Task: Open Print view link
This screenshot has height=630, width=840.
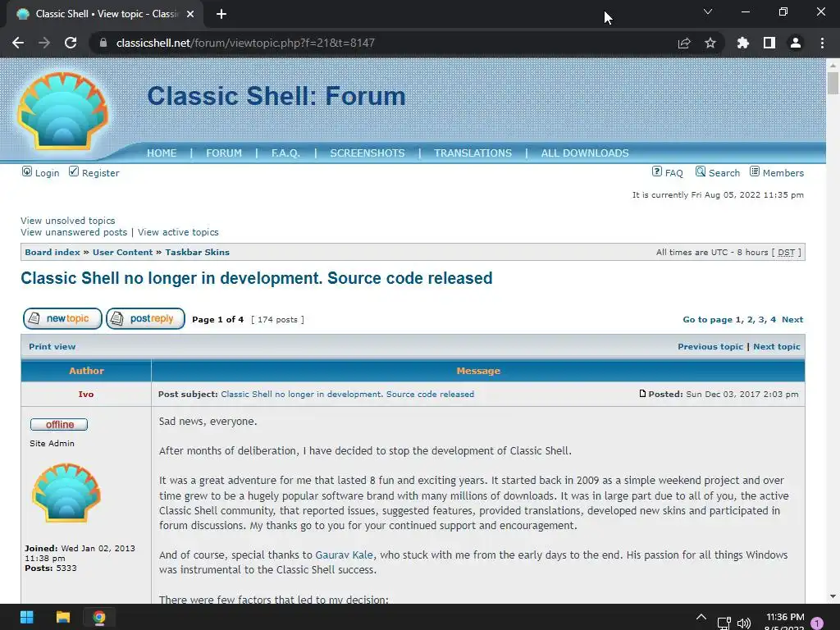Action: tap(52, 347)
